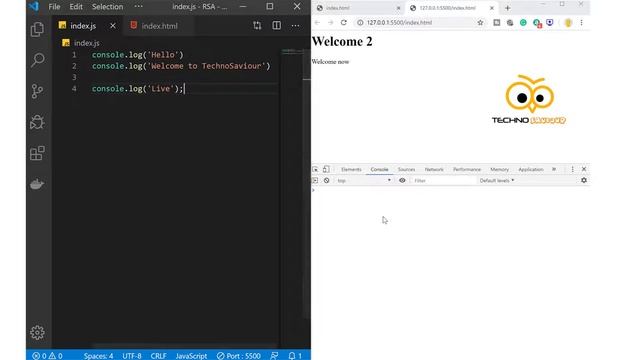The width and height of the screenshot is (640, 360).
Task: Open a new browser tab
Action: click(x=508, y=8)
